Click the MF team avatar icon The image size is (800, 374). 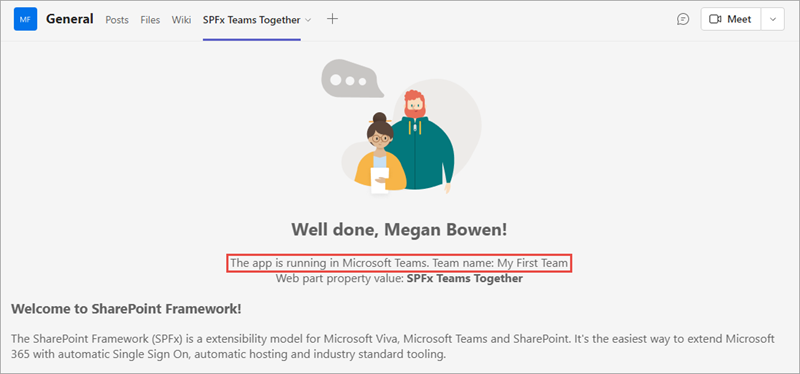point(25,19)
